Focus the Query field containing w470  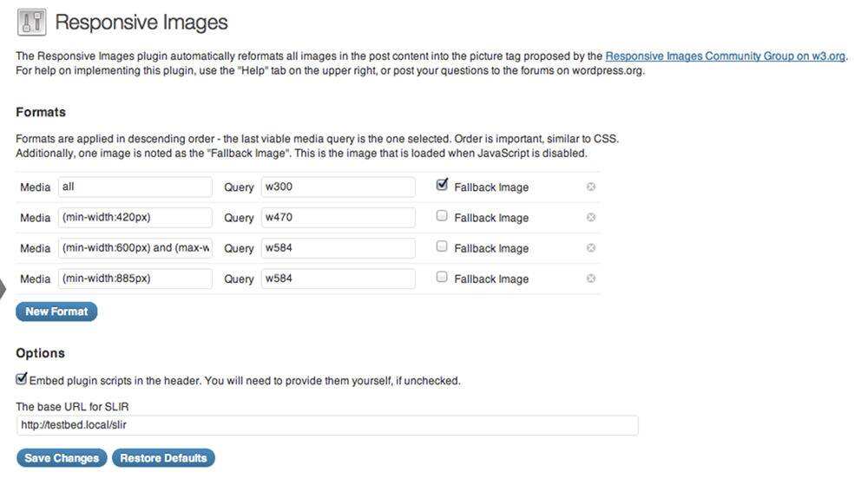tap(338, 218)
